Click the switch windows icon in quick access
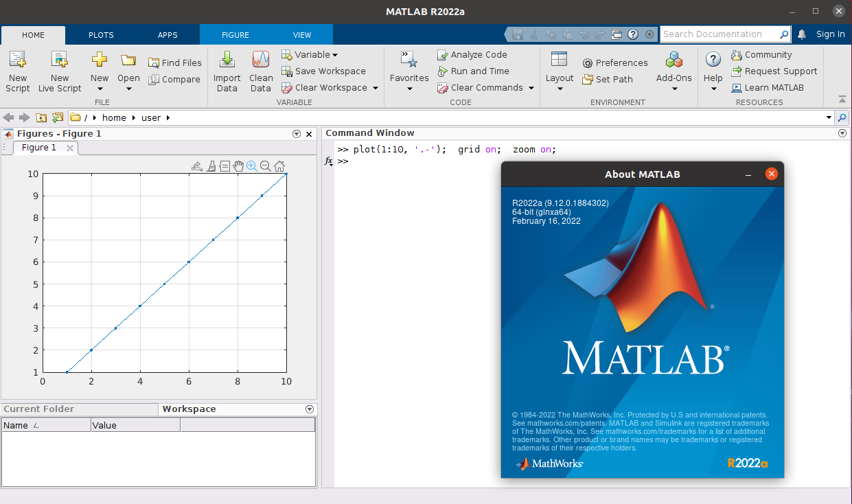Viewport: 852px width, 504px height. (617, 34)
